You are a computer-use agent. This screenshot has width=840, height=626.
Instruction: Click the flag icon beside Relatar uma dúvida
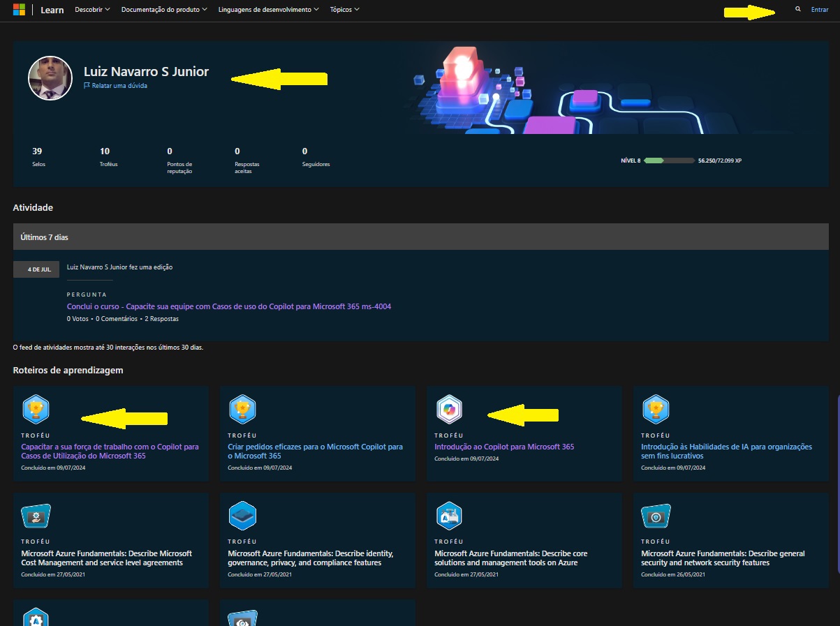[87, 86]
